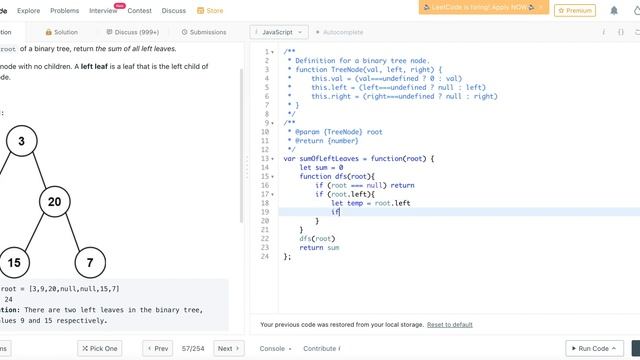Go to the Prev problem
The height and width of the screenshot is (360, 640).
[158, 349]
